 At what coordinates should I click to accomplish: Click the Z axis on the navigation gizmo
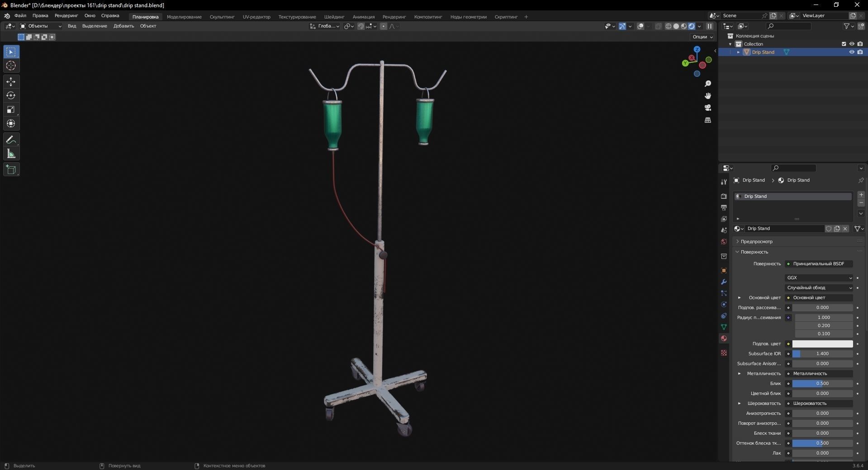(697, 49)
